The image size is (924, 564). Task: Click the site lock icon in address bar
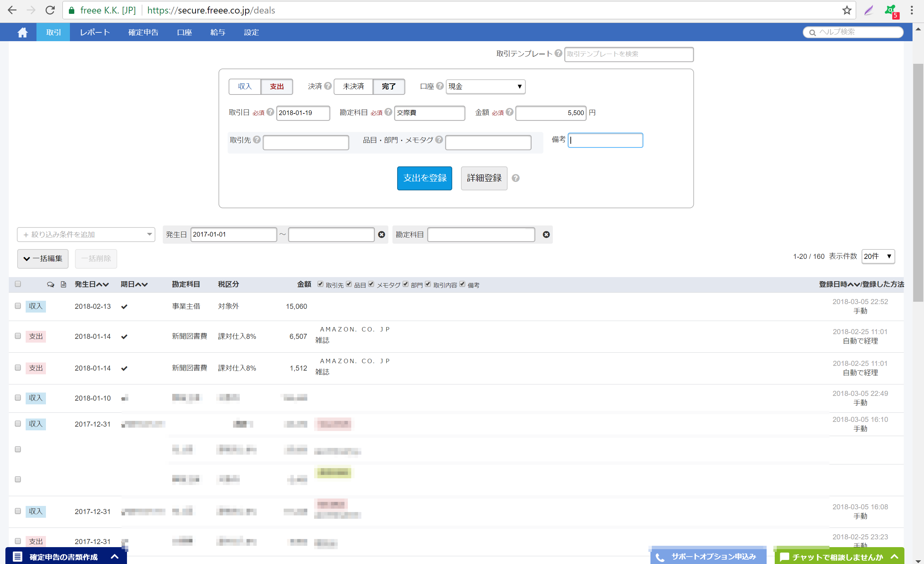[72, 10]
